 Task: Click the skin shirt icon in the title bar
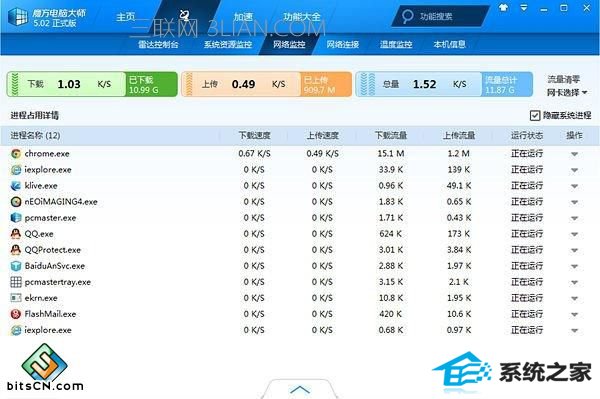point(504,8)
